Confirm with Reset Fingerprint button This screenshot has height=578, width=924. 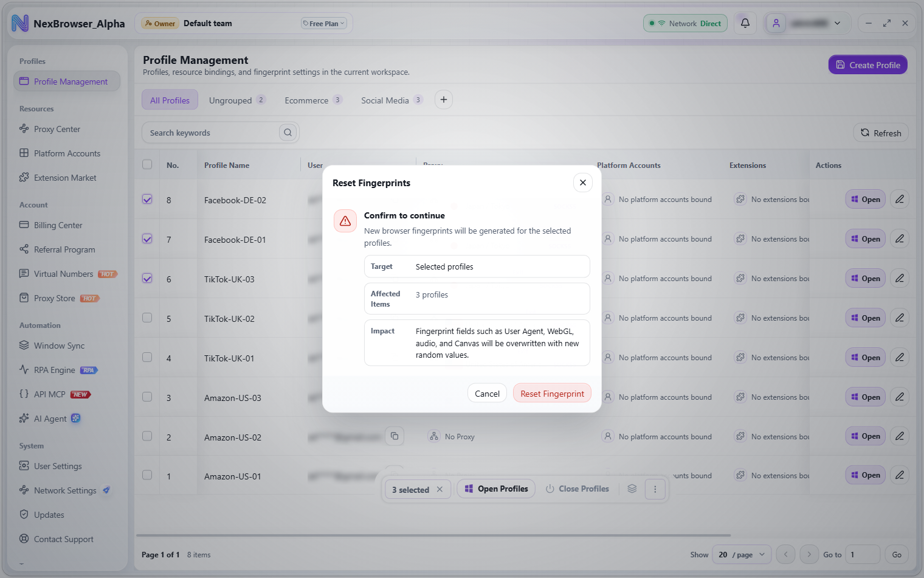(552, 394)
